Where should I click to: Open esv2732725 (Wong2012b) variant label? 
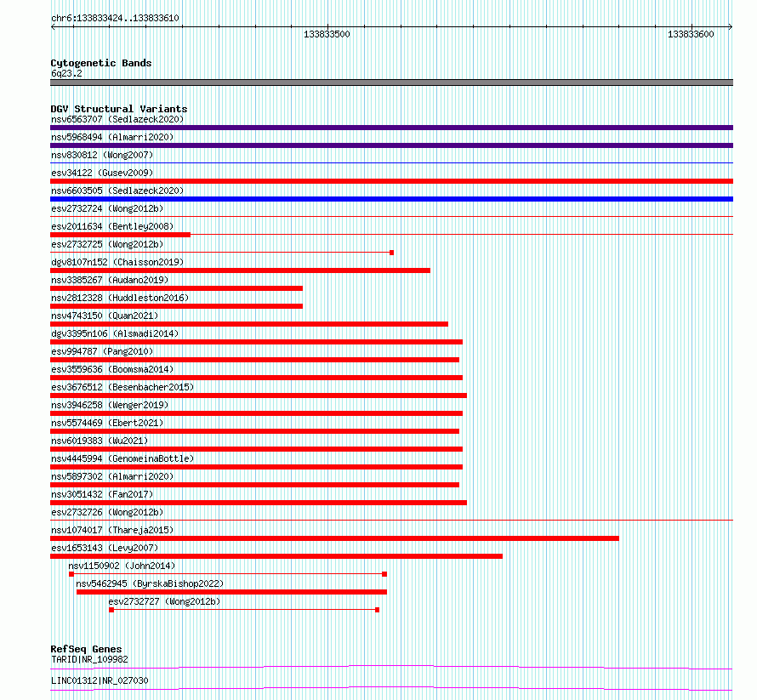107,244
